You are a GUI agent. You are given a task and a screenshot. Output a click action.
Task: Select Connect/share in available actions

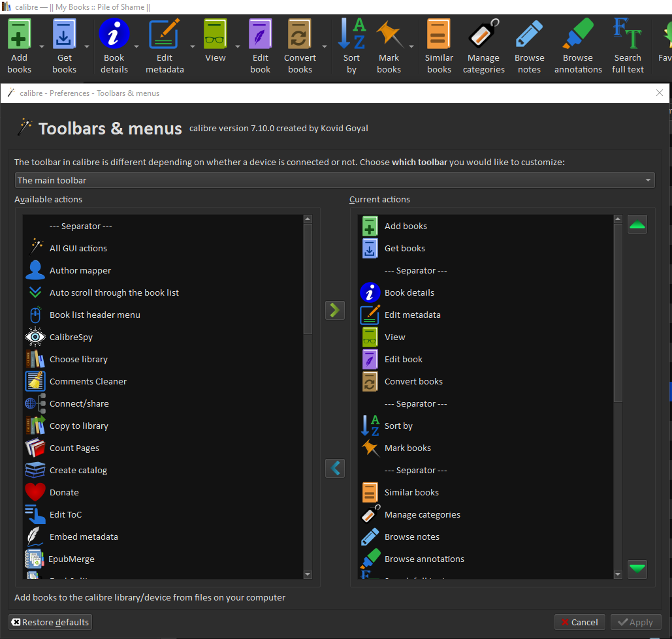click(x=163, y=403)
